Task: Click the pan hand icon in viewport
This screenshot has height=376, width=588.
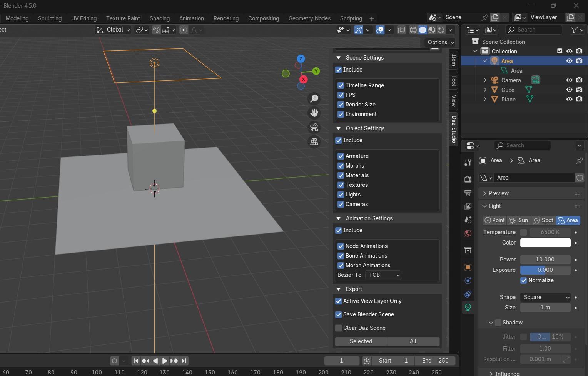Action: pyautogui.click(x=314, y=113)
